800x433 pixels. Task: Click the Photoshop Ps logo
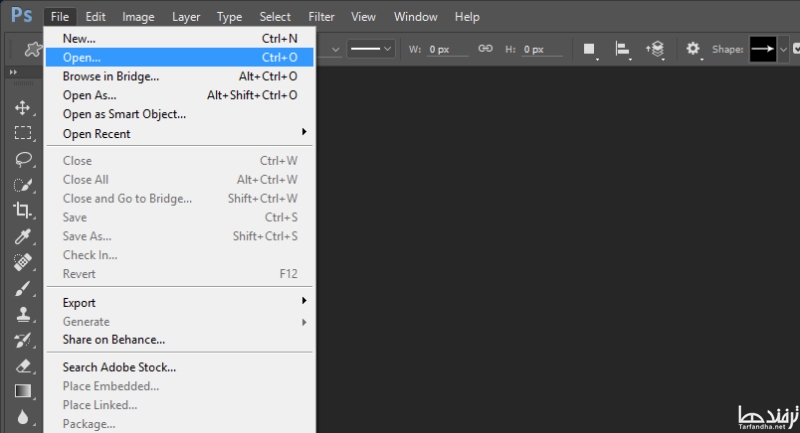21,15
